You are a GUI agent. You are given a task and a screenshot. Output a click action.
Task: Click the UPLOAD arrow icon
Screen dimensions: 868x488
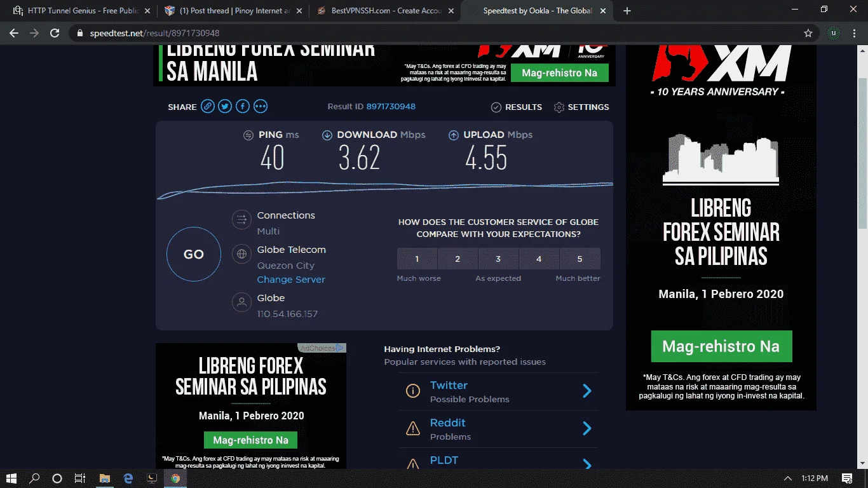click(x=454, y=135)
